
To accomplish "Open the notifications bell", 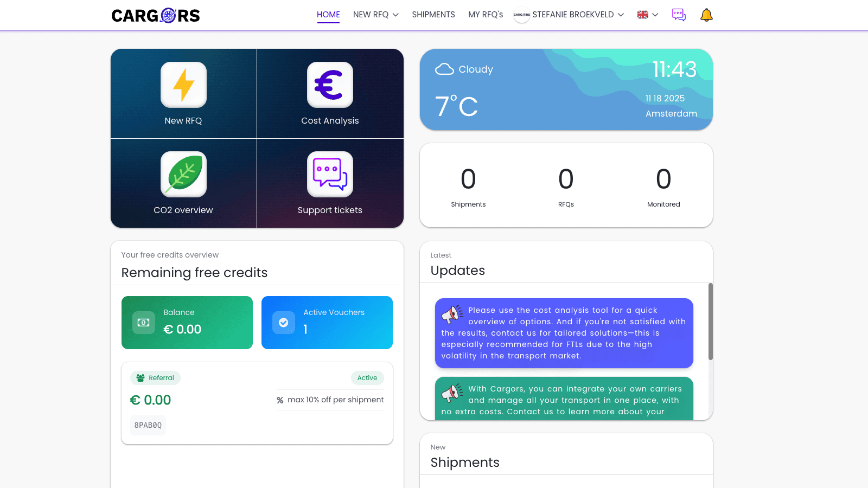I will [706, 15].
